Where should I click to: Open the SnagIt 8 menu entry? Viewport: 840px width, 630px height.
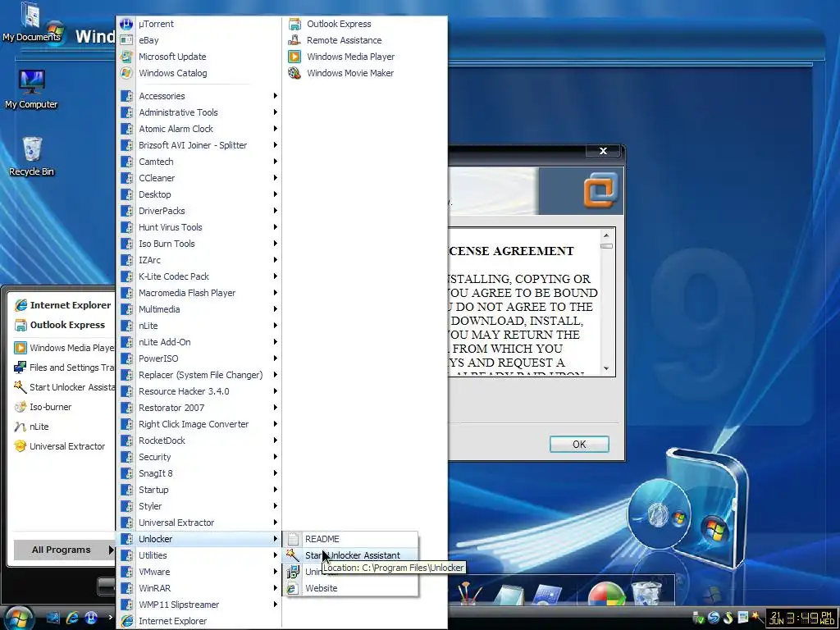tap(199, 473)
